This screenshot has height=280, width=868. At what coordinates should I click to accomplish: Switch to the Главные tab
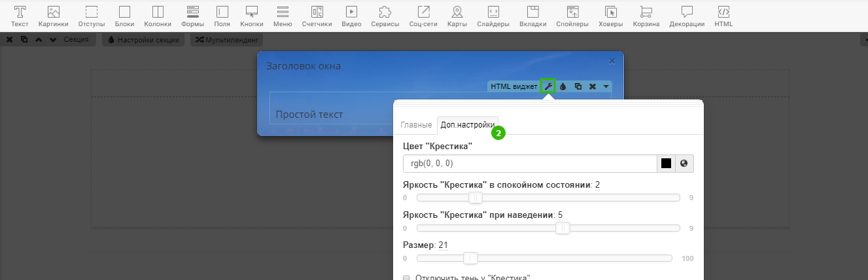(x=416, y=125)
